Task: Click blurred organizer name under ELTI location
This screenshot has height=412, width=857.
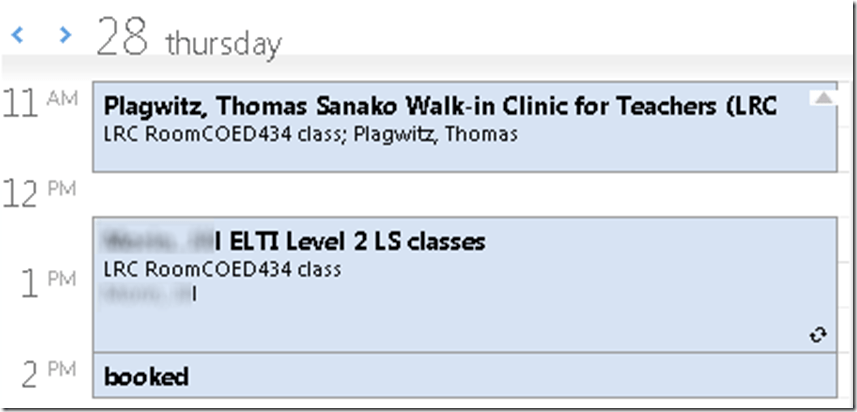Action: point(148,292)
